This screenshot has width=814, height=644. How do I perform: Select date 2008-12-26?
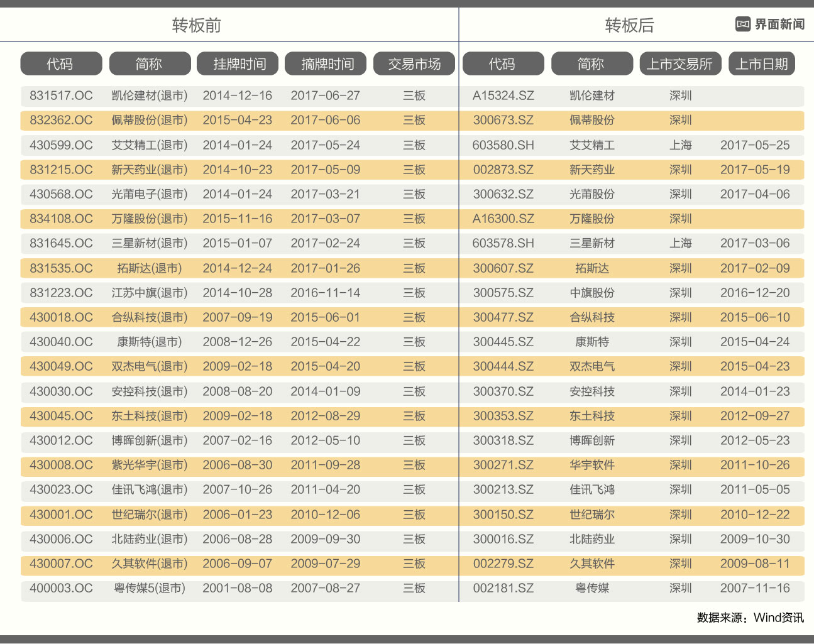[x=238, y=342]
